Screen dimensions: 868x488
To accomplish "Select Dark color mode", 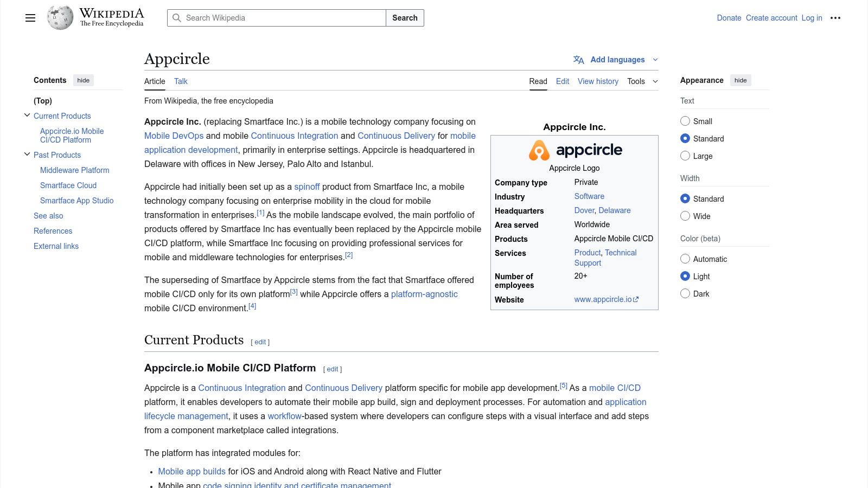I will click(x=685, y=293).
